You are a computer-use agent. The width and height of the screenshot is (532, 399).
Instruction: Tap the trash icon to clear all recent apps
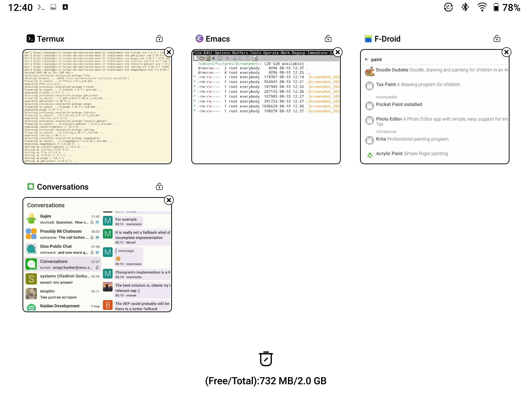coord(266,359)
